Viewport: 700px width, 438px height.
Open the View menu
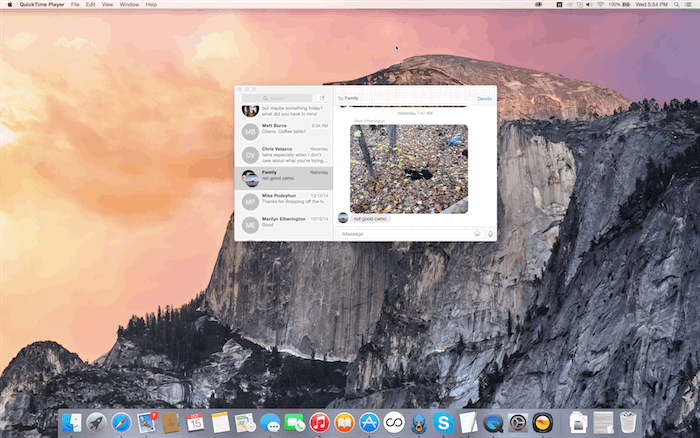[107, 4]
